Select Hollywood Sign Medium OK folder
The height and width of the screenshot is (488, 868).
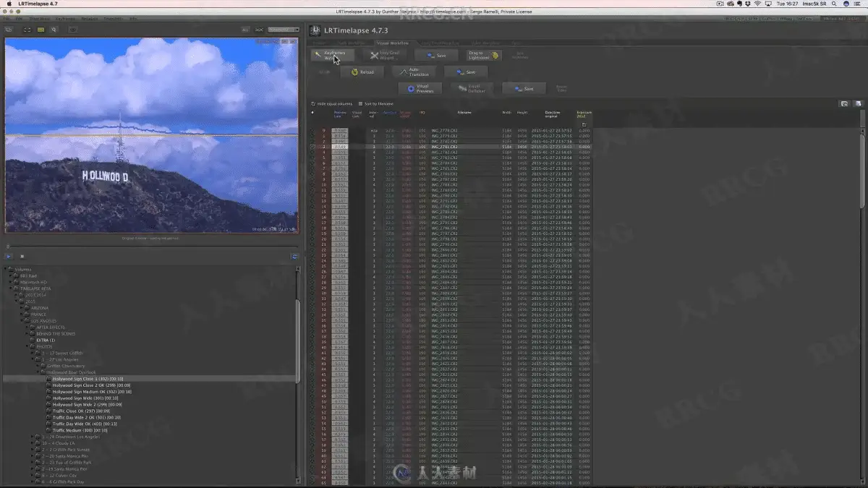coord(91,391)
